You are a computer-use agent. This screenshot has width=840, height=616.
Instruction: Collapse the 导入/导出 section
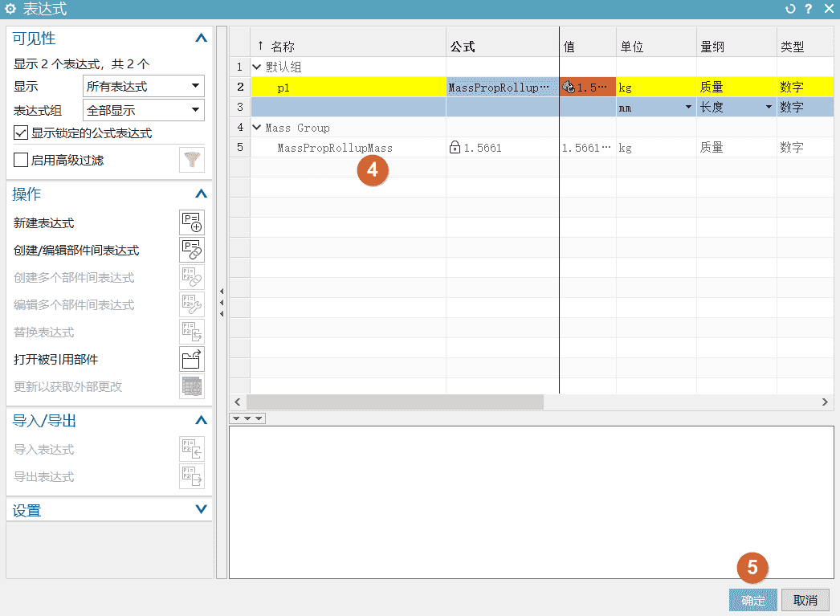201,421
